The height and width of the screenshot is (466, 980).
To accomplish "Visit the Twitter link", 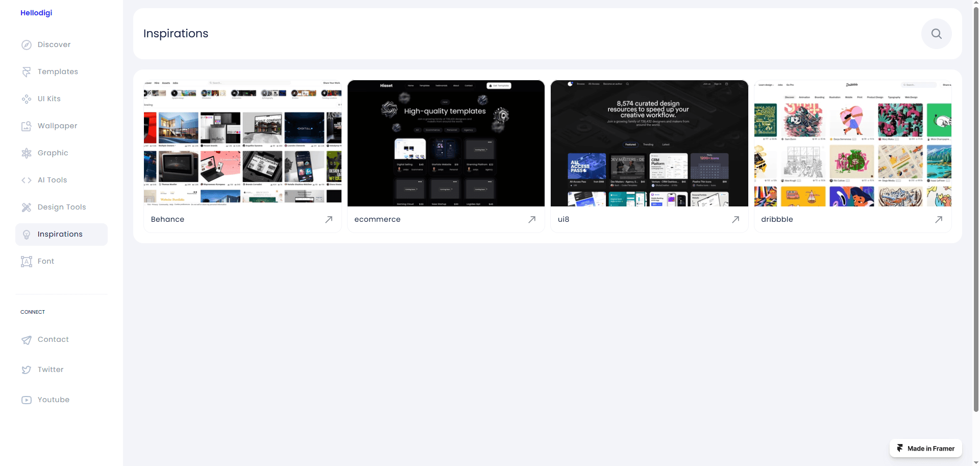I will point(61,370).
